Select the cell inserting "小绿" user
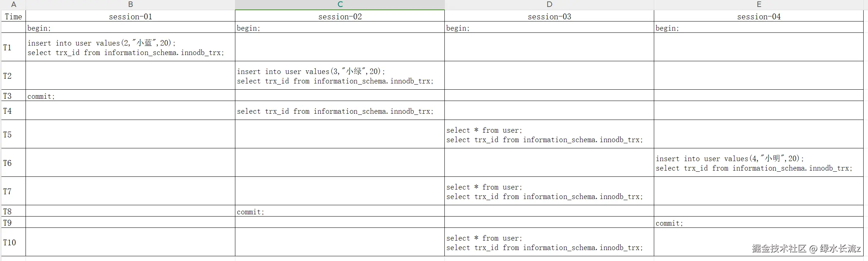 point(340,76)
